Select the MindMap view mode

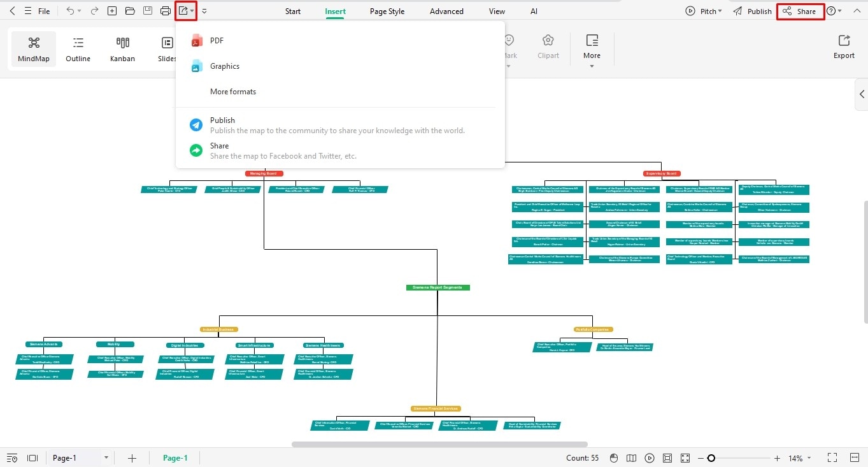[34, 50]
